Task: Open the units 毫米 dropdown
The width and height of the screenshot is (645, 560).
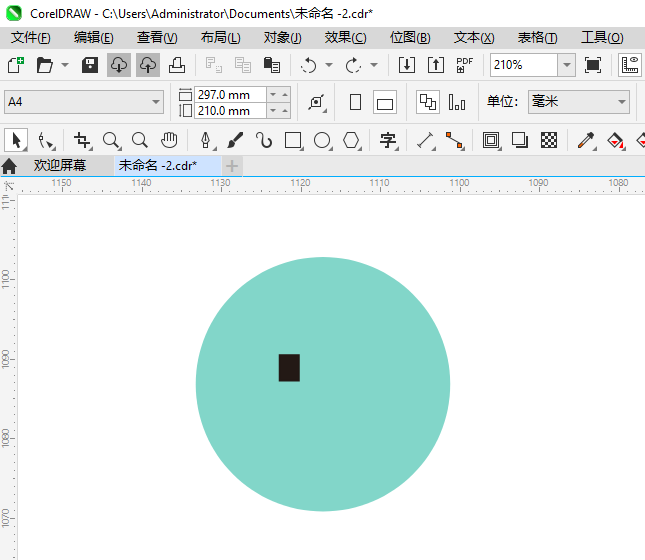Action: point(579,102)
